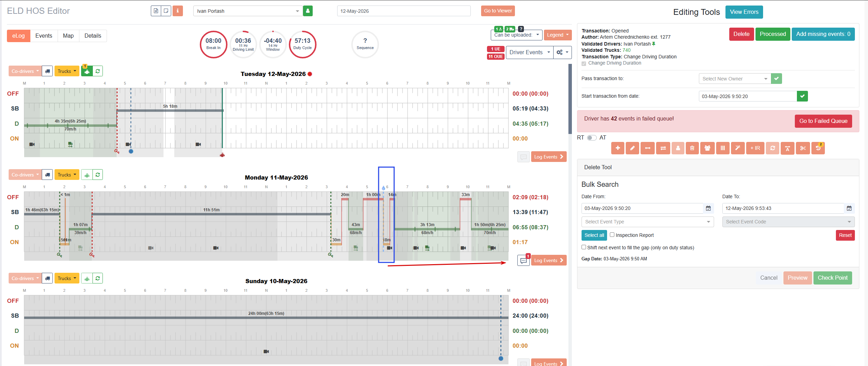Open the history undo tool
The width and height of the screenshot is (868, 366).
818,148
